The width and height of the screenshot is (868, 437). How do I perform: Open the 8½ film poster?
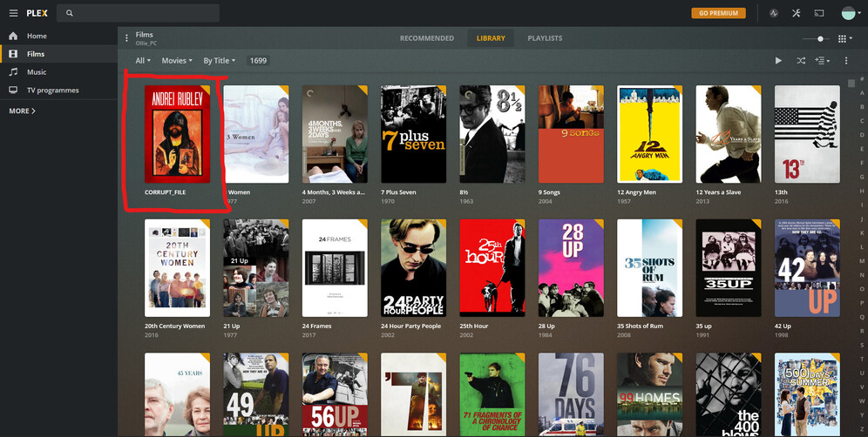[x=492, y=134]
